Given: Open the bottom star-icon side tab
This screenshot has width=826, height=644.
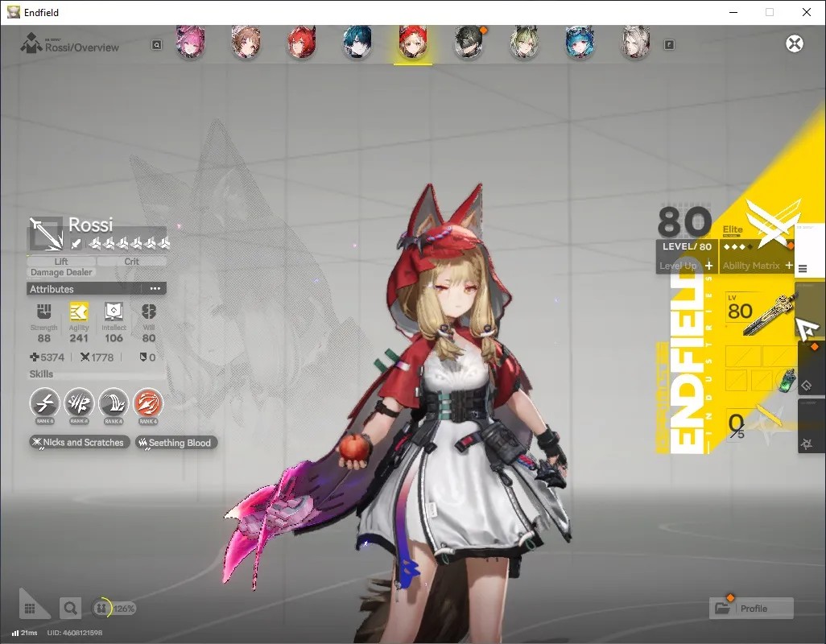Looking at the screenshot, I should tap(812, 427).
